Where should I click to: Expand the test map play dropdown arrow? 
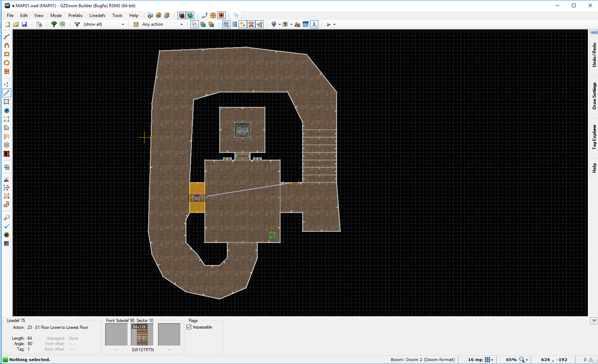pyautogui.click(x=334, y=24)
